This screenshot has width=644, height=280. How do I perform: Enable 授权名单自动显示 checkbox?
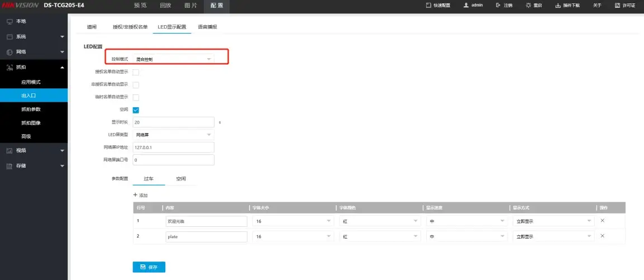135,72
